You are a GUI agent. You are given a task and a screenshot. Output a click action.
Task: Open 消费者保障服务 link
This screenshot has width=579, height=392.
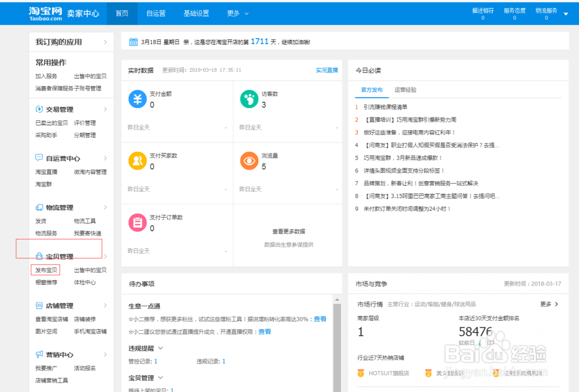pos(54,89)
